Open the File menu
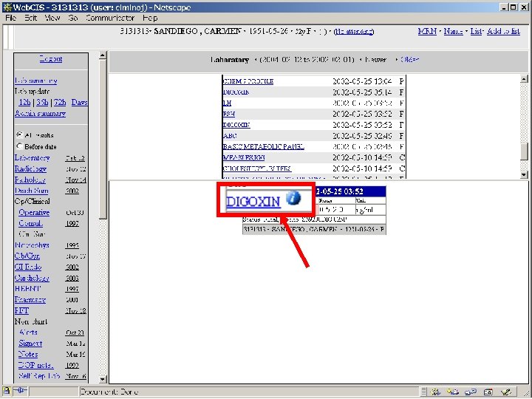 point(11,18)
